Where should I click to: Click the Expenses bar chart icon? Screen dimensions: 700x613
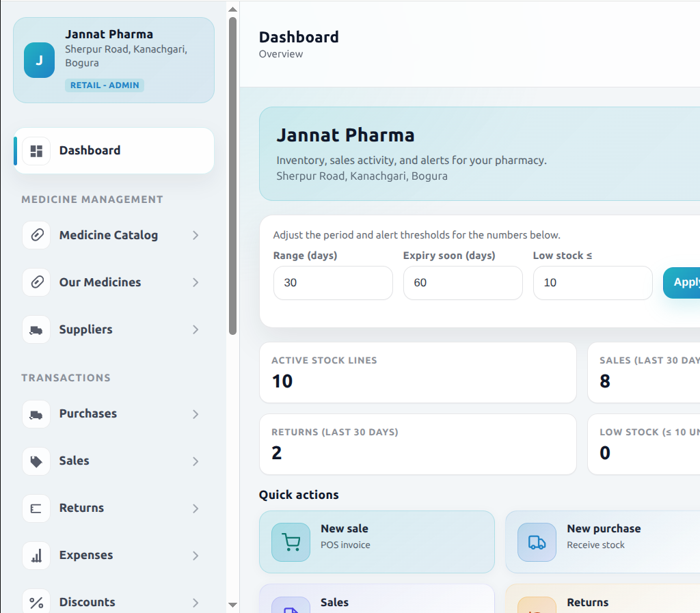click(36, 556)
